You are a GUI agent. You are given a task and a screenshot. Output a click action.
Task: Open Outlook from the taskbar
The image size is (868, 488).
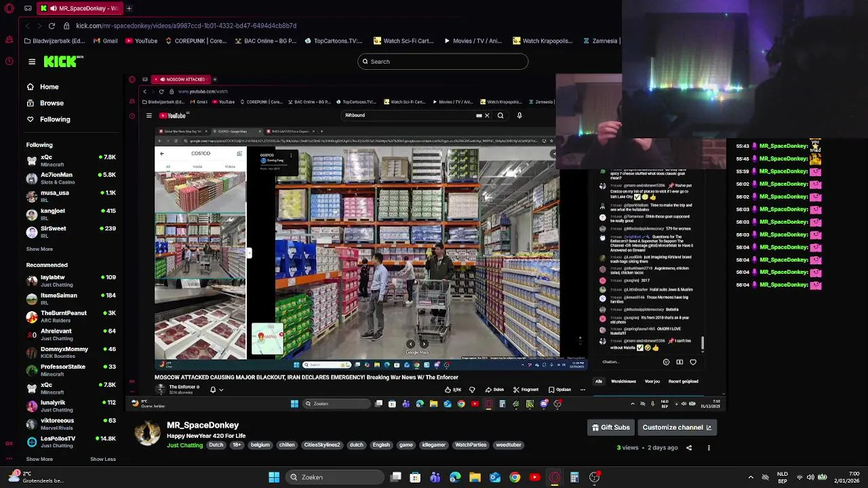tap(495, 477)
